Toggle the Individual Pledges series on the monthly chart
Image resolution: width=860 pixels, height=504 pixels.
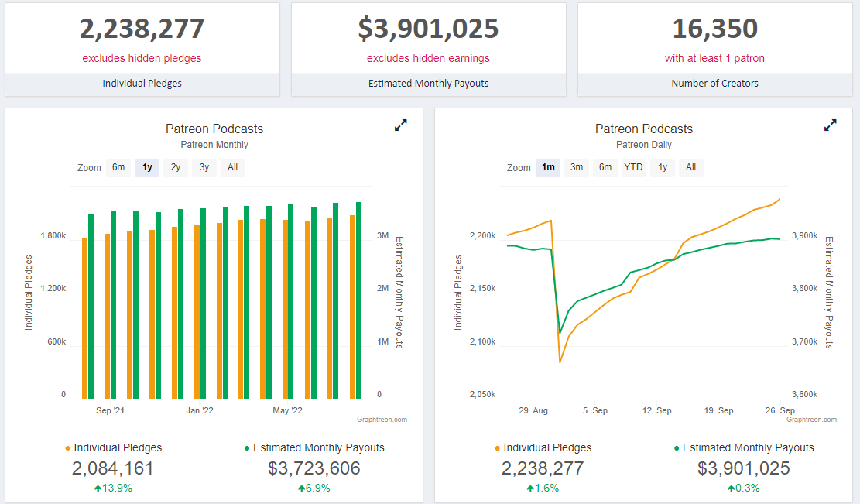[x=117, y=447]
